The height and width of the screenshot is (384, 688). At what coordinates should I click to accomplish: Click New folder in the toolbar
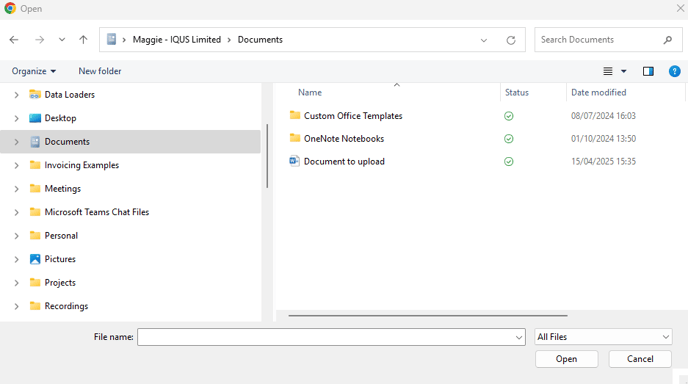100,71
